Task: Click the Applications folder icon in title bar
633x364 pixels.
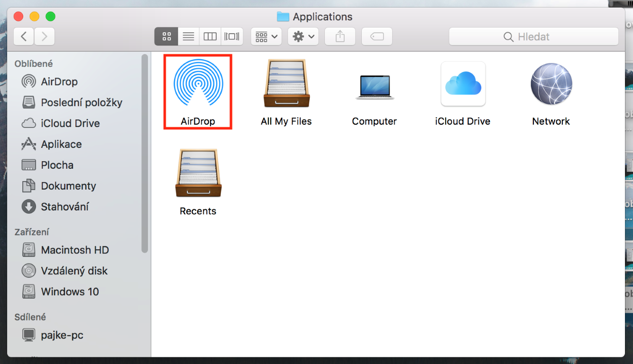Action: 283,17
